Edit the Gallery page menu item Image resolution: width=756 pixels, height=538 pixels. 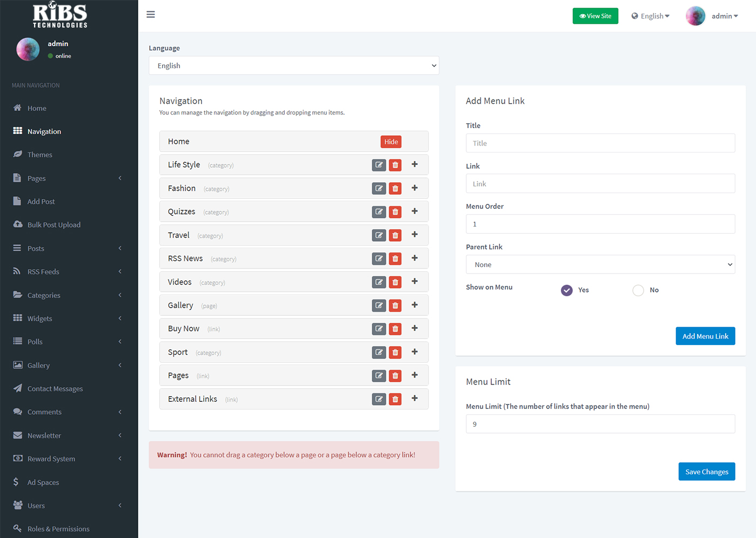379,305
